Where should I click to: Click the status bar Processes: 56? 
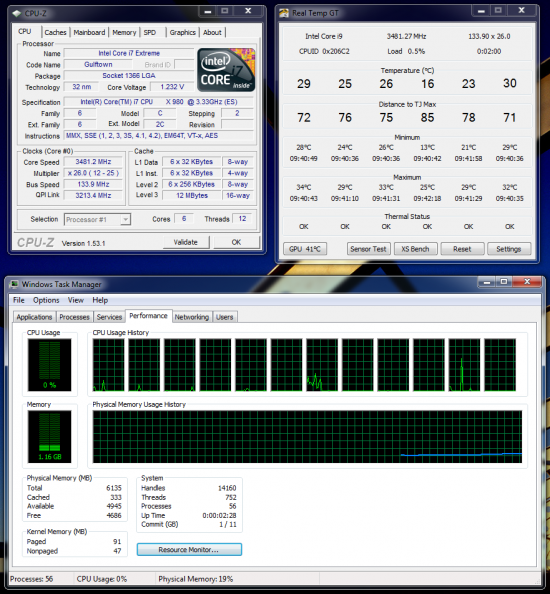[x=31, y=579]
